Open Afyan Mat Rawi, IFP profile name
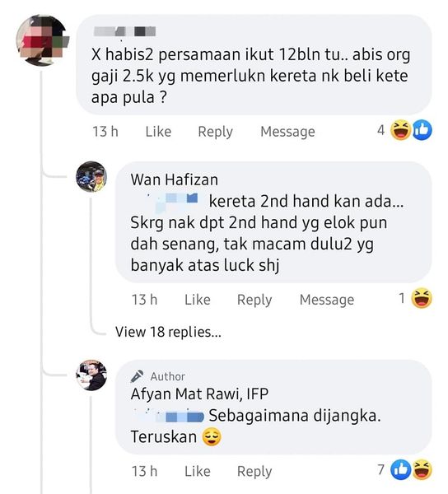This screenshot has height=494, width=448. (199, 394)
